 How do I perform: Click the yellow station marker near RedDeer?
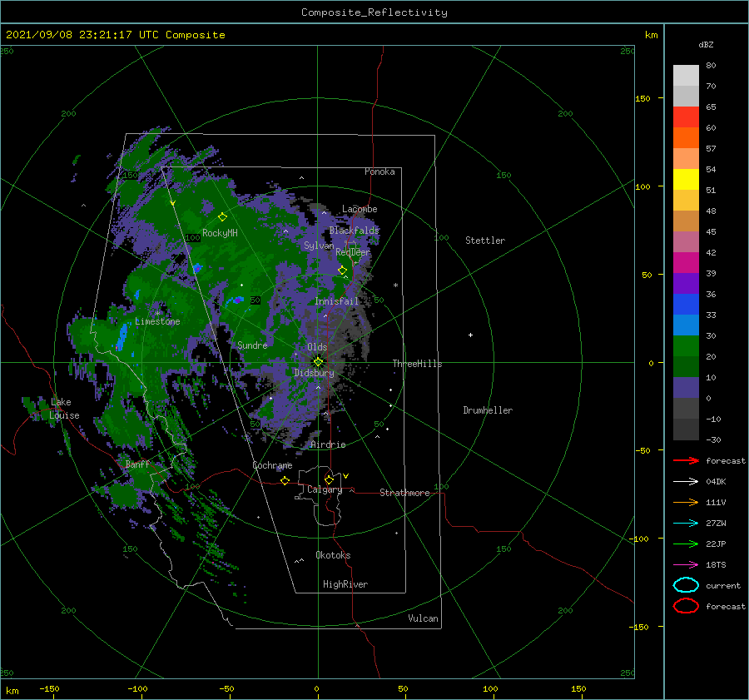[x=342, y=271]
